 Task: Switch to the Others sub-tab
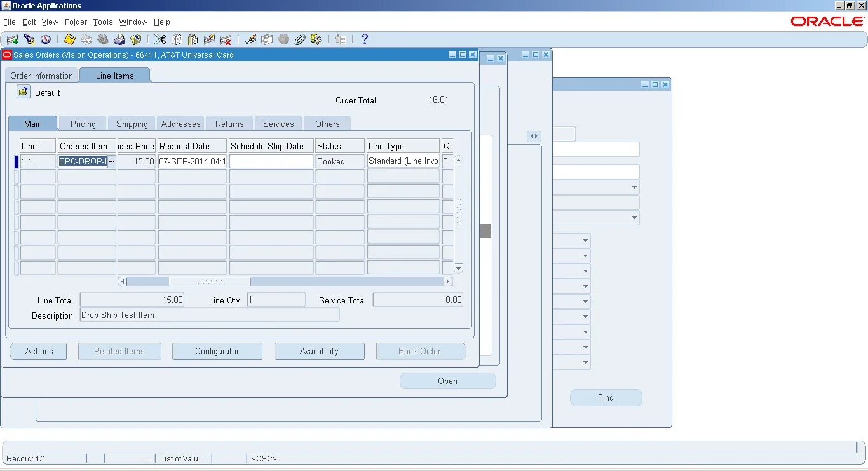click(327, 124)
